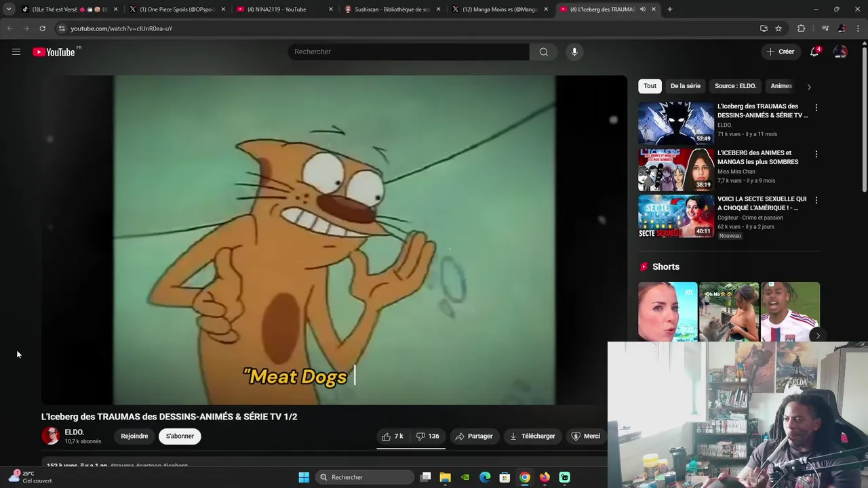
Task: Close the 'L'Iceberg des TRAUMAS' tab
Action: point(654,9)
